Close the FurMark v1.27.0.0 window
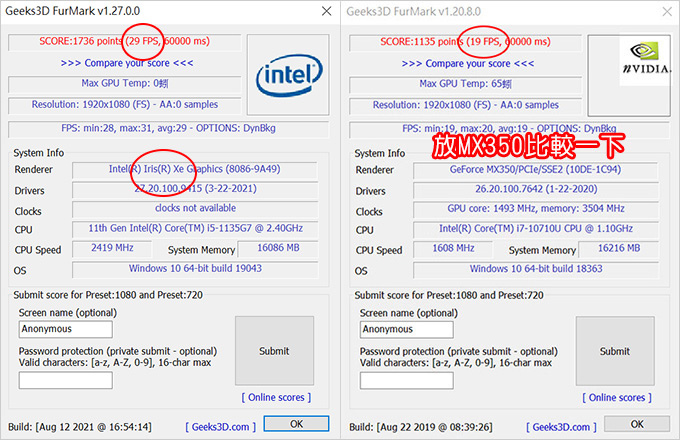The height and width of the screenshot is (440, 680). 327,11
